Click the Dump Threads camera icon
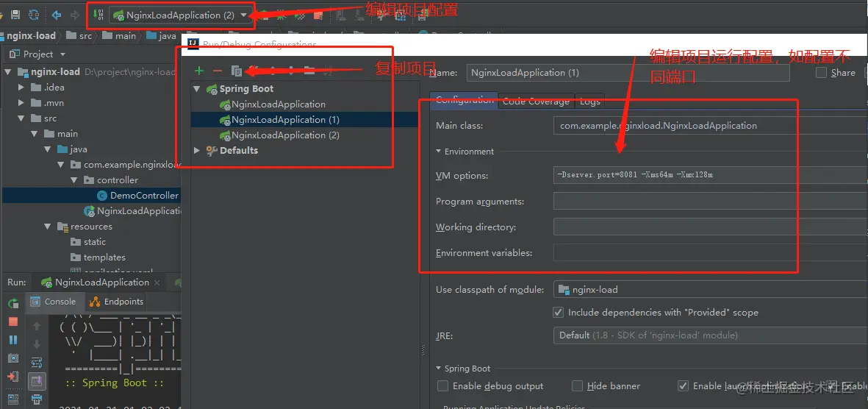The height and width of the screenshot is (409, 868). tap(13, 358)
